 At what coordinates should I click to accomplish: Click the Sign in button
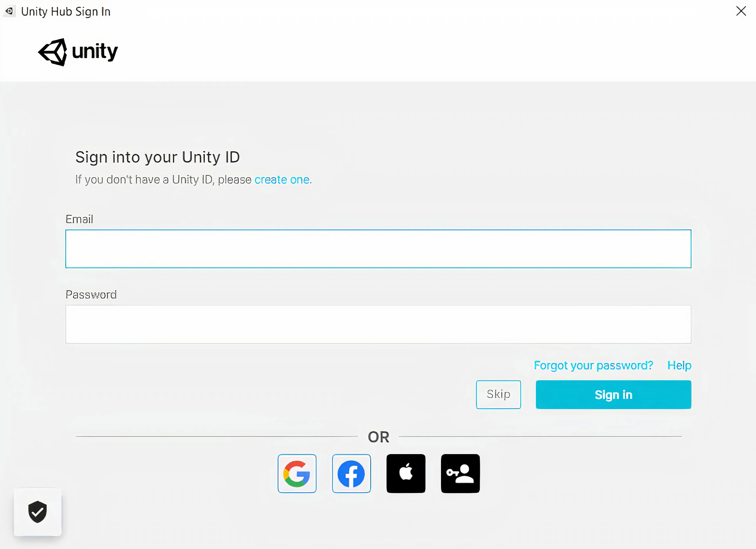[613, 394]
